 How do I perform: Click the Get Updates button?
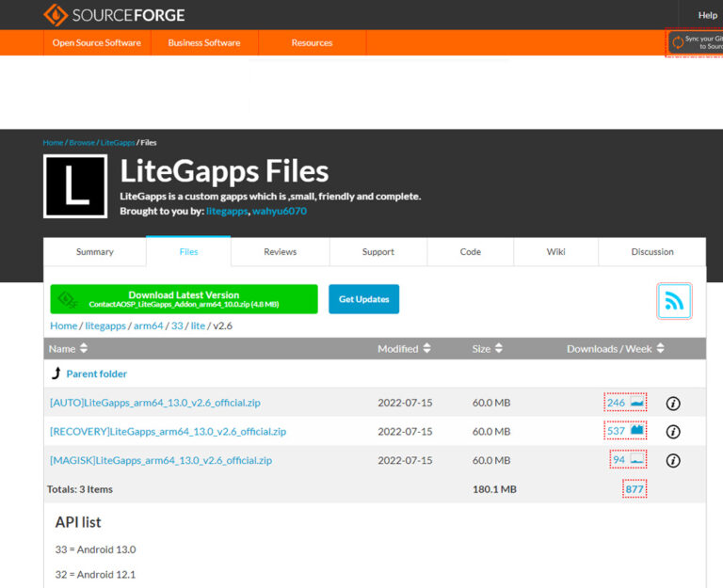click(x=364, y=299)
